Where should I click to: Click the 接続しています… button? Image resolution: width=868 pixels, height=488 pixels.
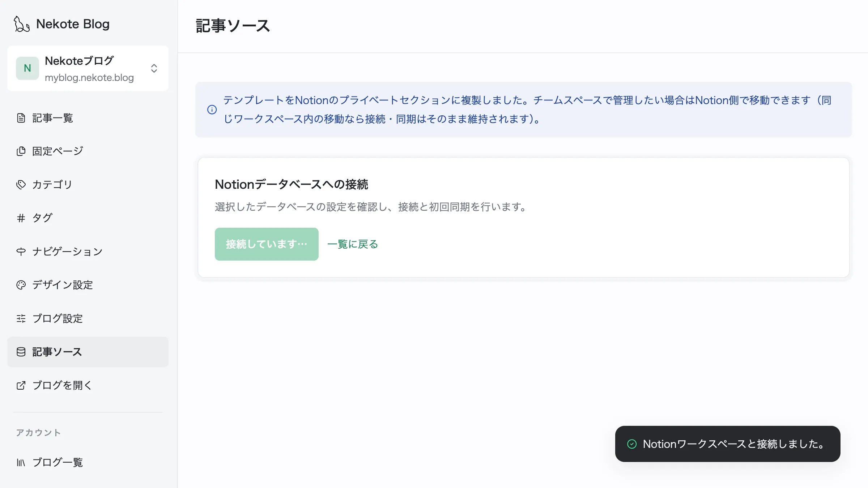pyautogui.click(x=267, y=244)
